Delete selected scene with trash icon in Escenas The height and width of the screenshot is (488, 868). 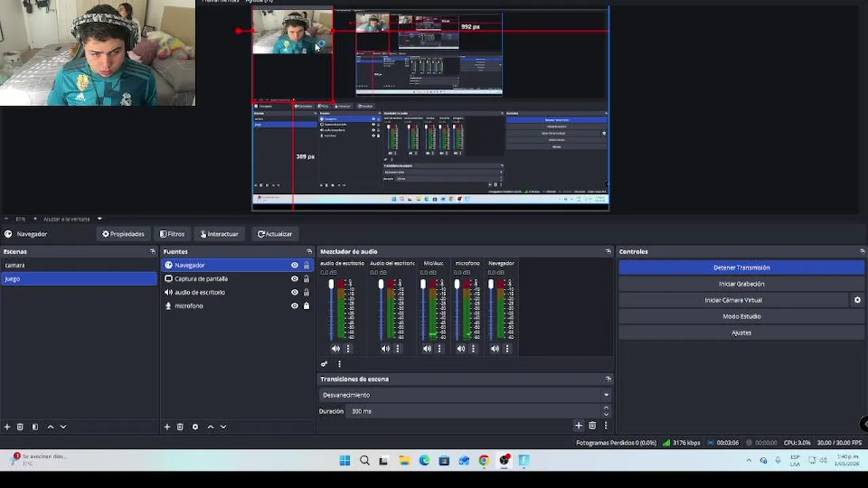pyautogui.click(x=20, y=427)
